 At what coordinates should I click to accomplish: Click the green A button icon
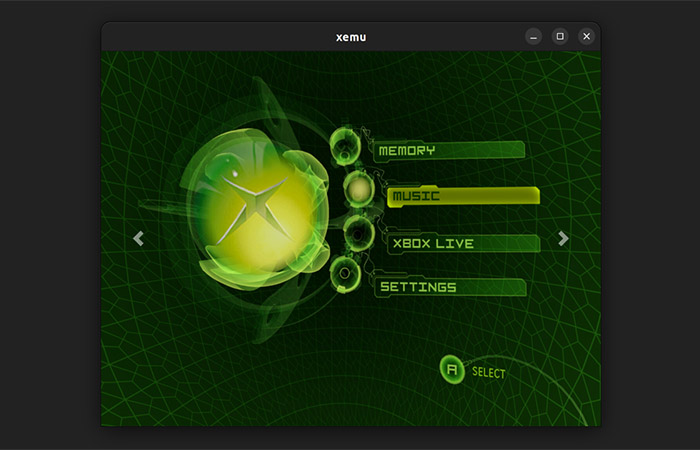pyautogui.click(x=452, y=370)
